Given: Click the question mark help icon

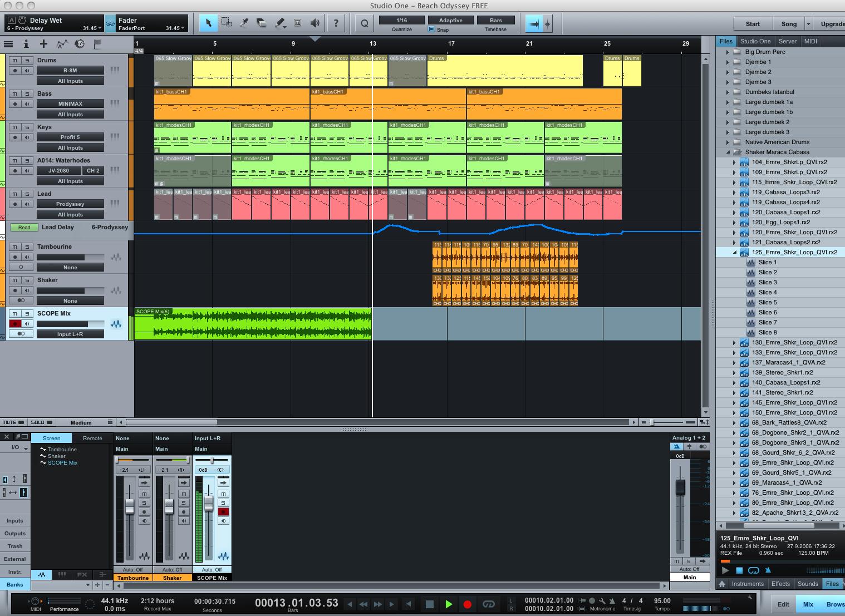Looking at the screenshot, I should [336, 23].
